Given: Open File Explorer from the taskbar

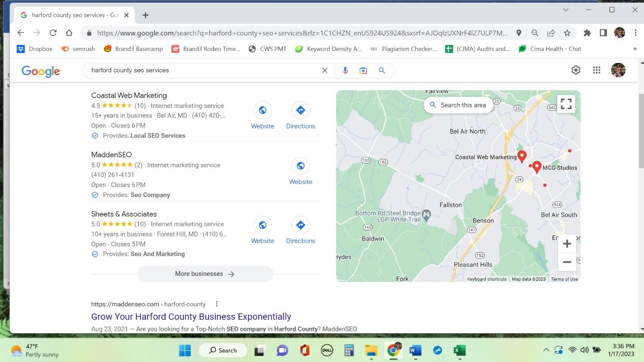Looking at the screenshot, I should [x=371, y=350].
